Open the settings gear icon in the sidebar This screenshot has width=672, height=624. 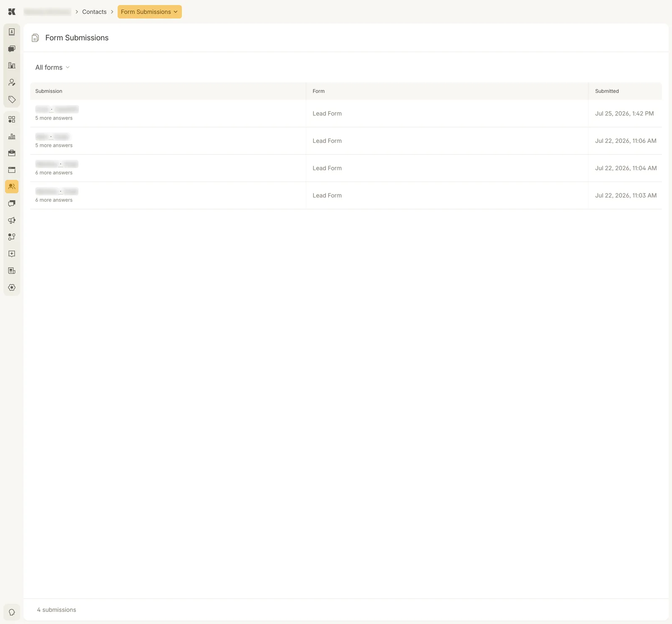(12, 287)
